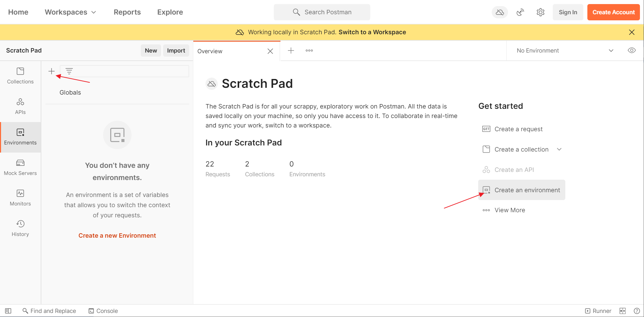Toggle the sidebar with bottom-left icon
Screen dimensions: 644x317
click(x=8, y=311)
